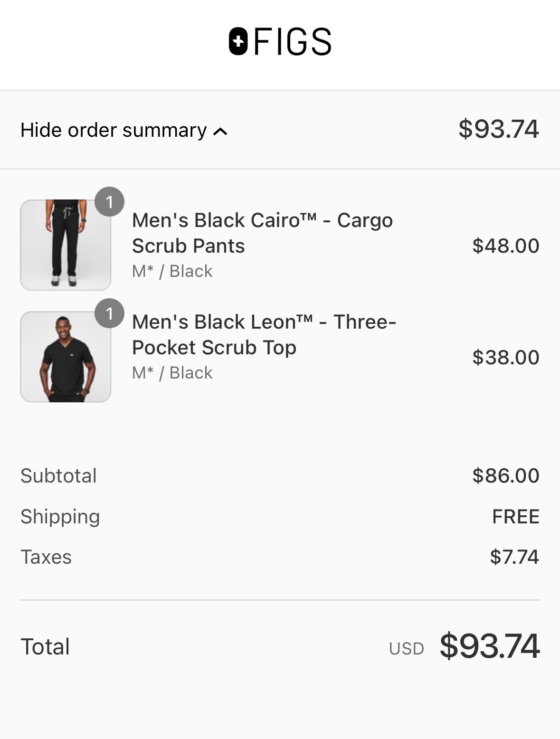Click the $38.00 scrub top price
Image resolution: width=560 pixels, height=739 pixels.
tap(505, 357)
